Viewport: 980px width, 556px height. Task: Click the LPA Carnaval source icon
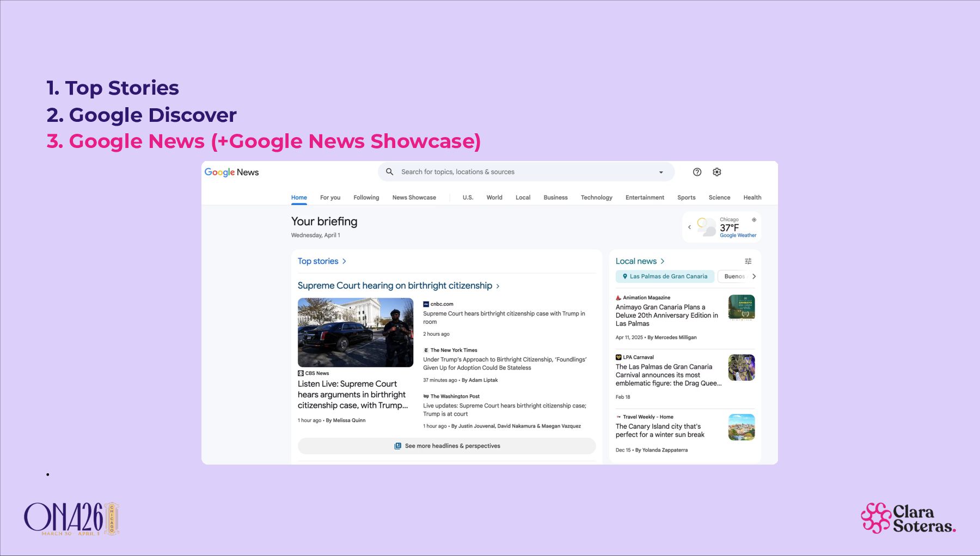tap(618, 357)
